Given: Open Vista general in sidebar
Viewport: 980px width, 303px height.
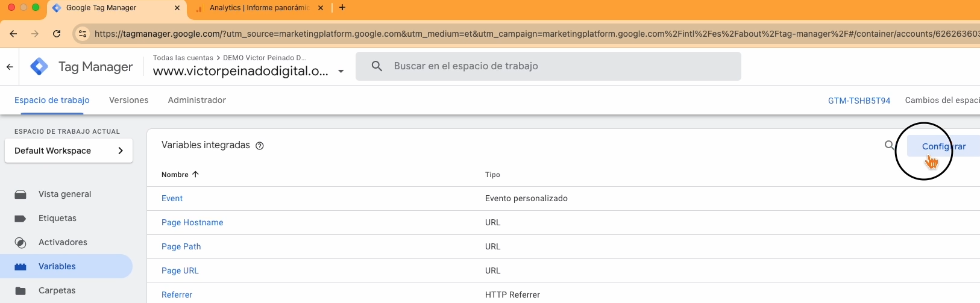Looking at the screenshot, I should (65, 195).
